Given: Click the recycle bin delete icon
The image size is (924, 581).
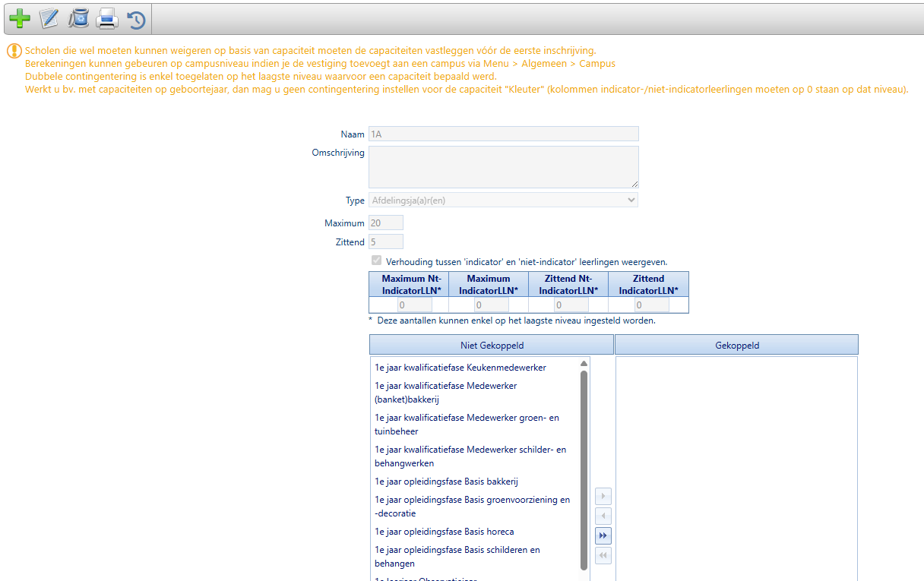Looking at the screenshot, I should pyautogui.click(x=78, y=19).
